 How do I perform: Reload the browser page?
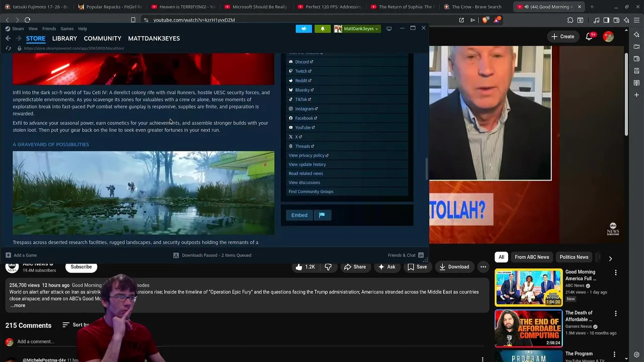pyautogui.click(x=27, y=20)
